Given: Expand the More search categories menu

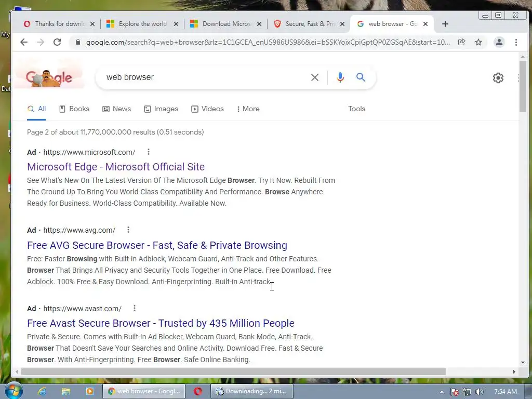Looking at the screenshot, I should [x=248, y=109].
